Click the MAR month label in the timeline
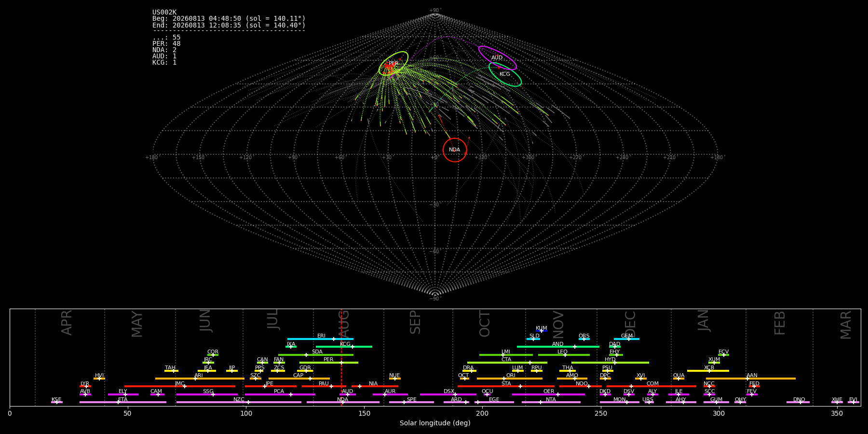 tap(846, 325)
